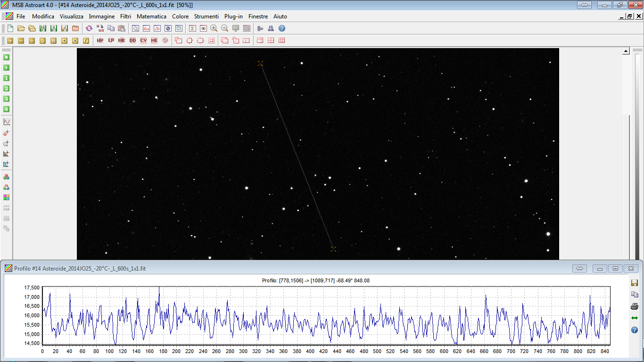The width and height of the screenshot is (644, 362).
Task: Click the Profilo window double-arrow button
Action: (580, 268)
